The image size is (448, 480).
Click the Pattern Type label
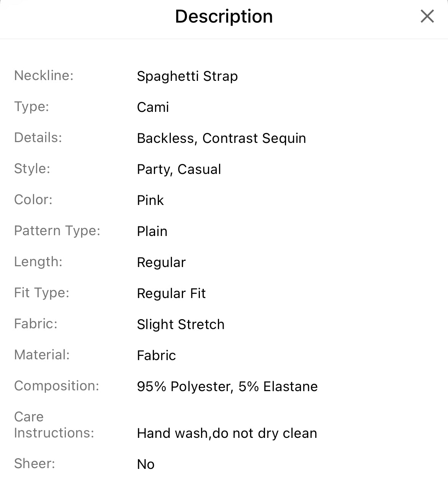pos(57,231)
